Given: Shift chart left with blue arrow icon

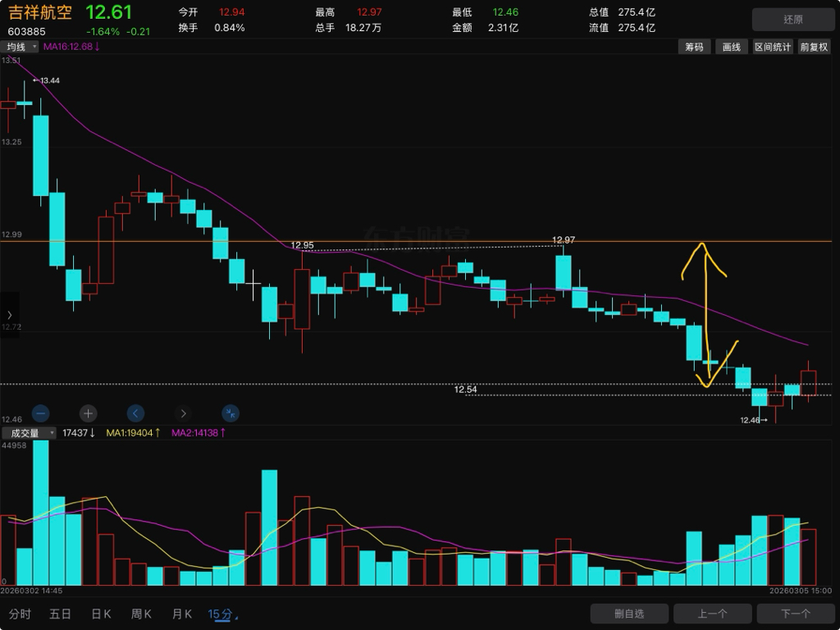Looking at the screenshot, I should [135, 413].
